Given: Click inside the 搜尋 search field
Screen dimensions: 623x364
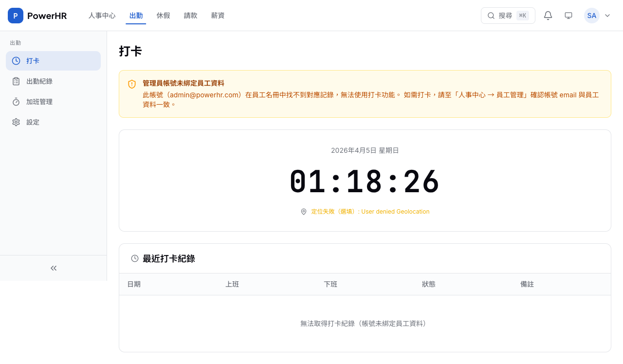Looking at the screenshot, I should pyautogui.click(x=509, y=15).
